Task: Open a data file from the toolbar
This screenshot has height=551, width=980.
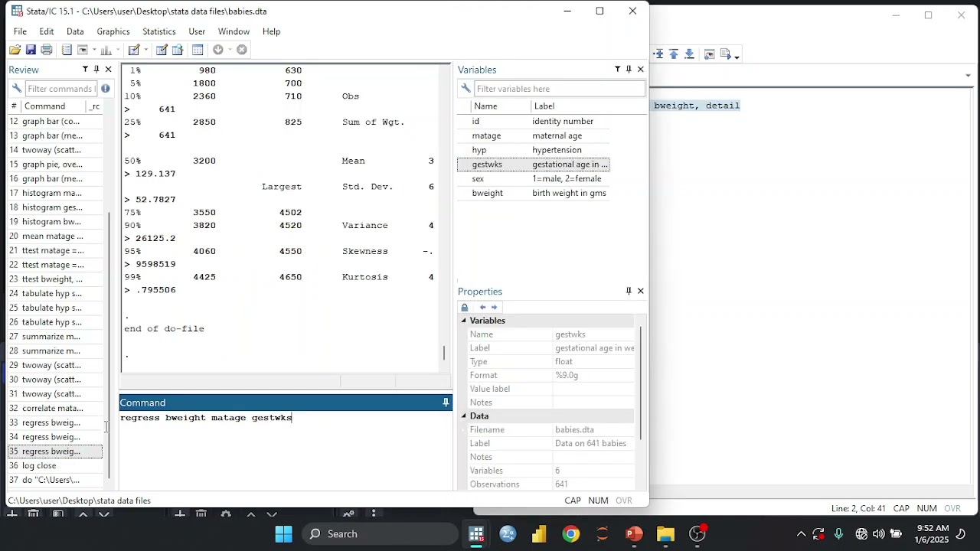Action: pyautogui.click(x=15, y=50)
